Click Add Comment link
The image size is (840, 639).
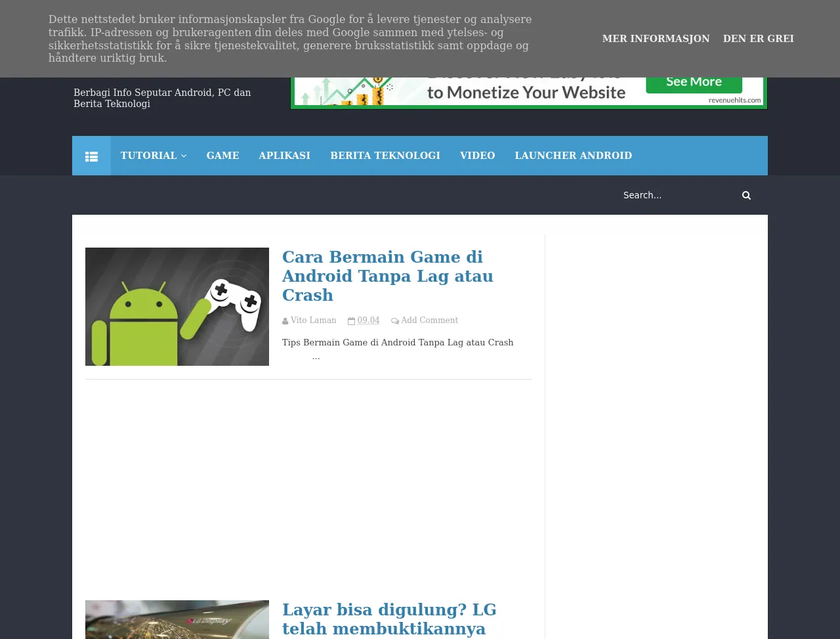click(x=430, y=320)
